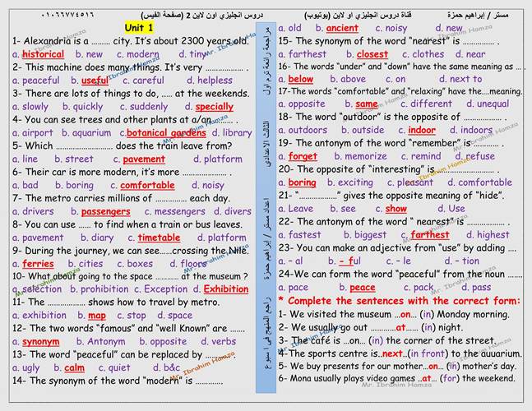Click the red answer "forget"

303,156
